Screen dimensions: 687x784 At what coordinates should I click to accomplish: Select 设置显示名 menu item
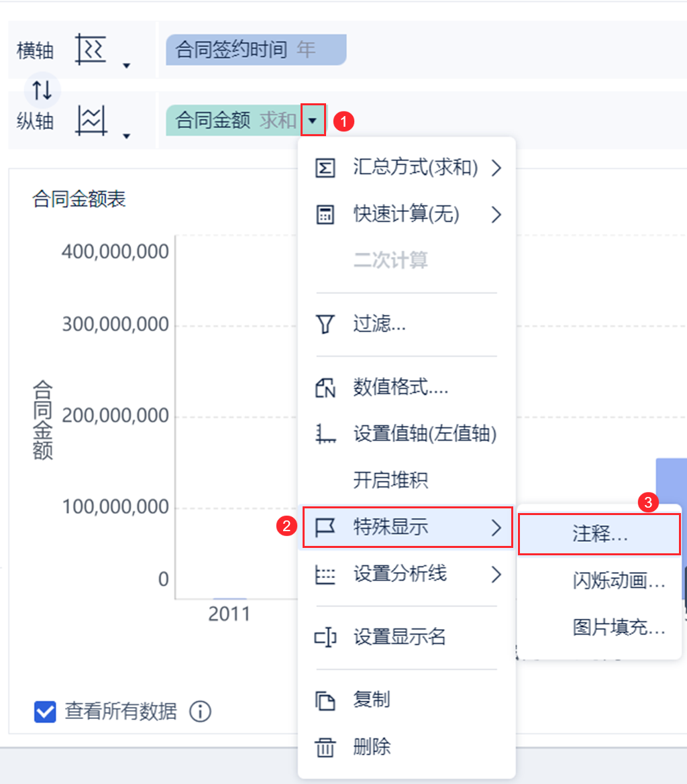click(407, 637)
